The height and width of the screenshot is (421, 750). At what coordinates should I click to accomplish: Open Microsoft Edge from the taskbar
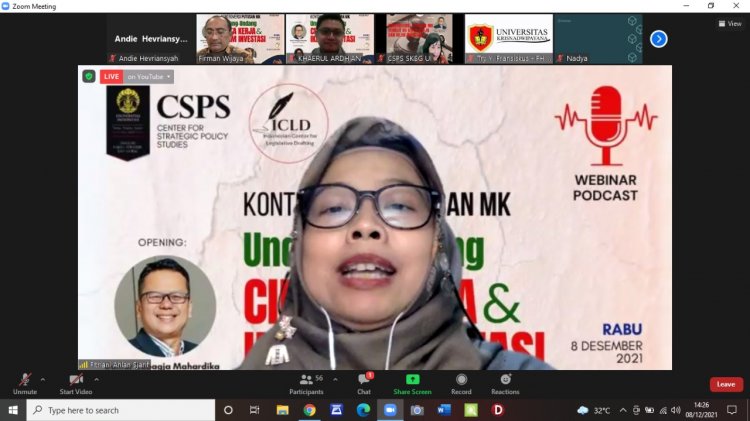coord(364,410)
